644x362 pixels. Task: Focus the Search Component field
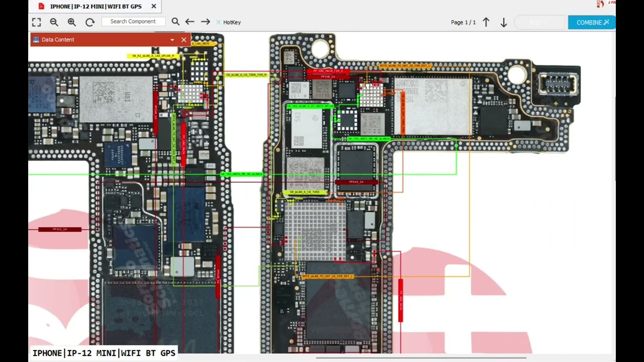tap(133, 22)
